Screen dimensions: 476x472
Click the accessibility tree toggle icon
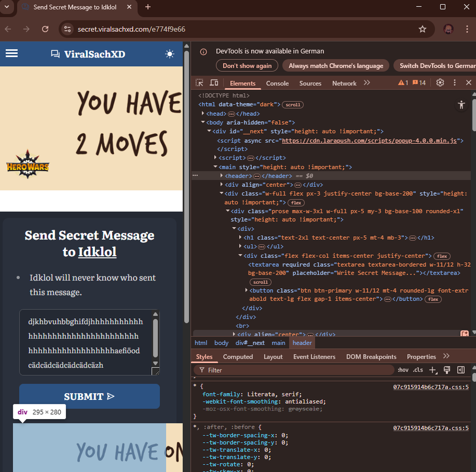coord(461,105)
